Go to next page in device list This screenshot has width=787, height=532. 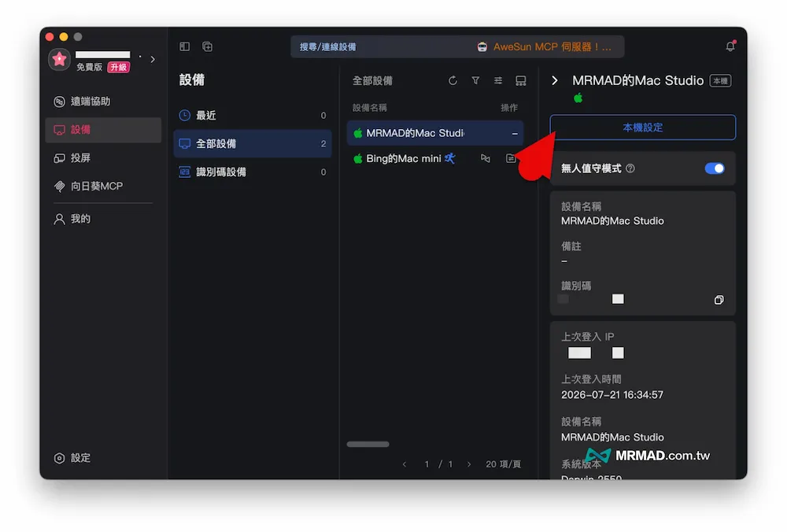[x=469, y=464]
